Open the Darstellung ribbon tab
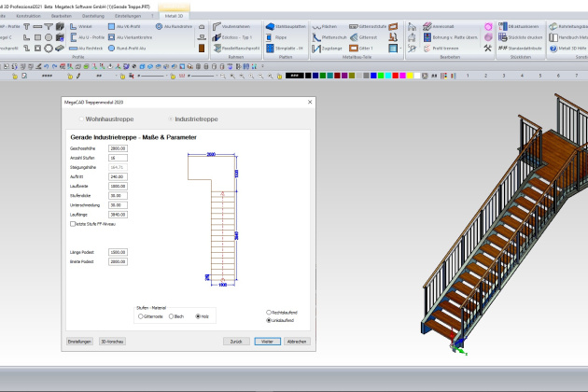Image resolution: width=588 pixels, height=392 pixels. tap(94, 16)
